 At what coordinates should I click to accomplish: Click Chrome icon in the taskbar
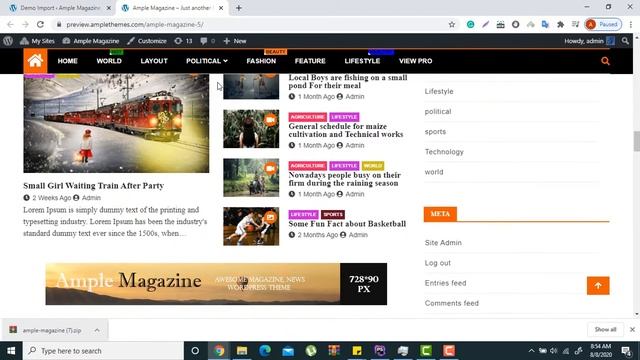(x=219, y=351)
